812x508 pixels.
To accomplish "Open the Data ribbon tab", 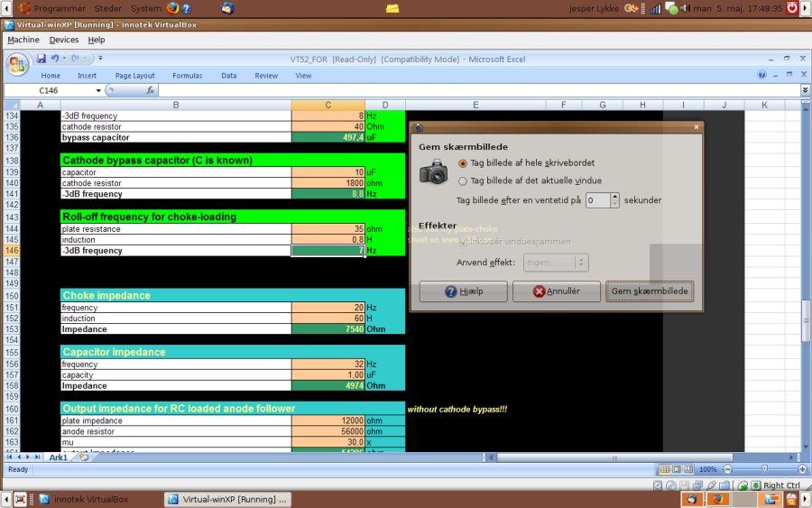I will click(x=229, y=76).
